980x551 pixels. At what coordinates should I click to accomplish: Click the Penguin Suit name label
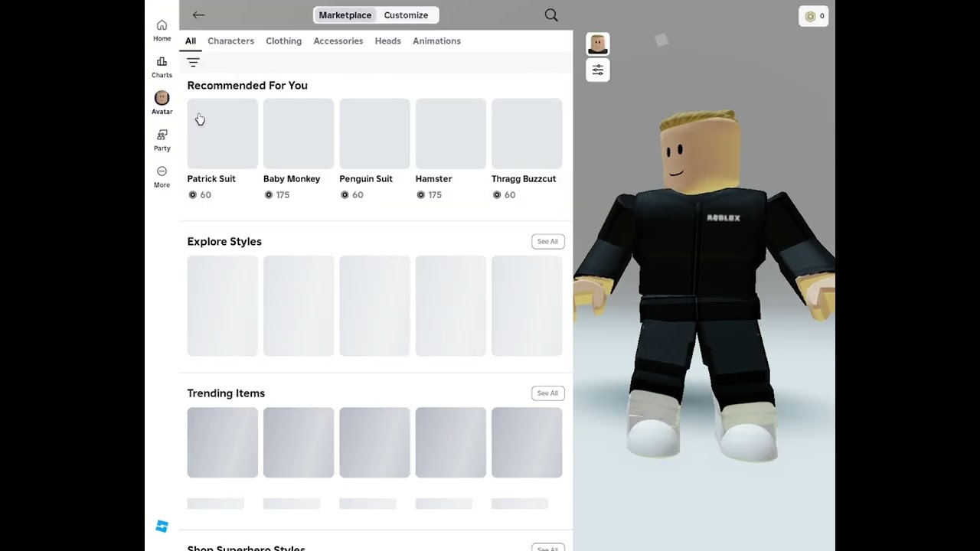pyautogui.click(x=366, y=179)
